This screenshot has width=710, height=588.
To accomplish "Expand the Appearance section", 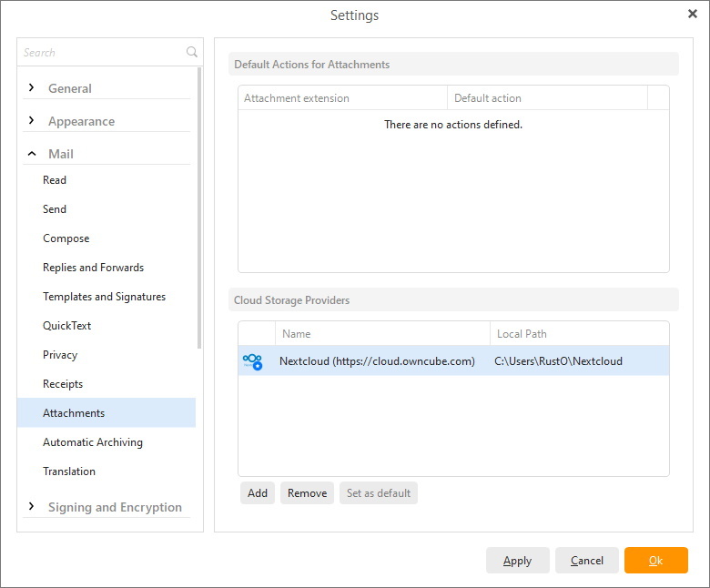I will coord(32,121).
